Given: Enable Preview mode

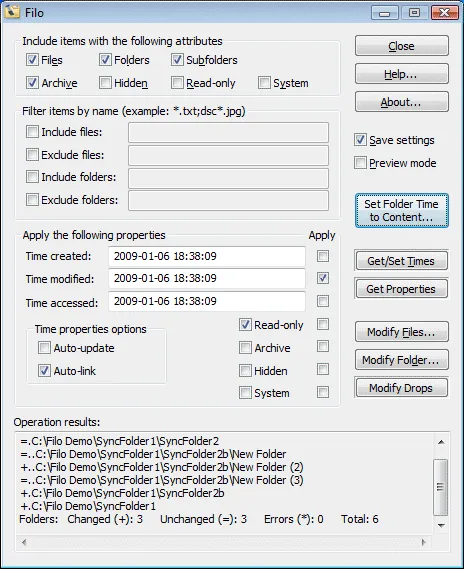Looking at the screenshot, I should (x=360, y=163).
